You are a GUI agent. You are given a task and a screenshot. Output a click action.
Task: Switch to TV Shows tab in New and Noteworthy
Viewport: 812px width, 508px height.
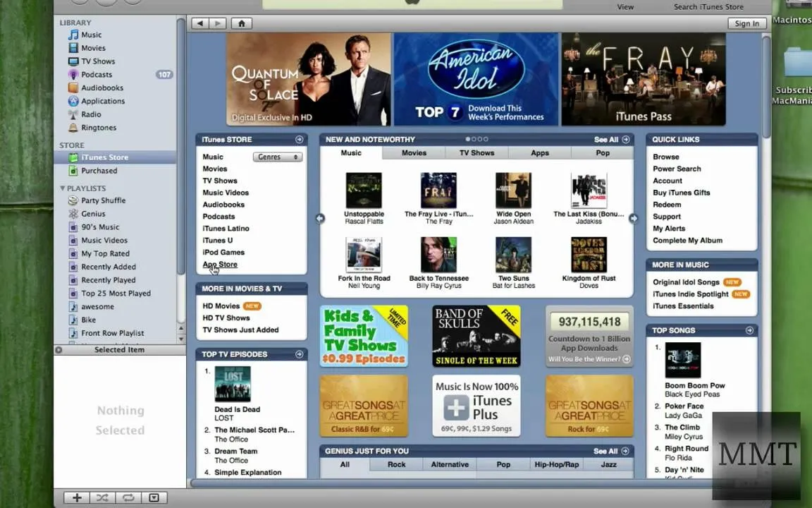[477, 153]
